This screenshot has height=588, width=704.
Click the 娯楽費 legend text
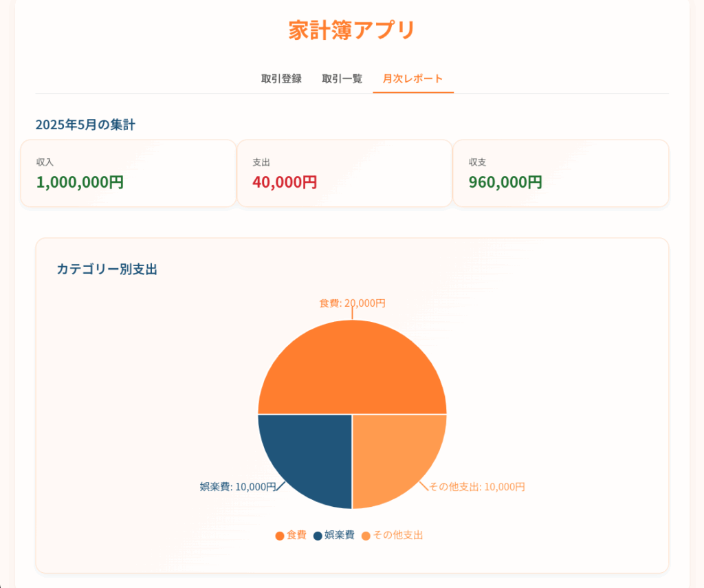pyautogui.click(x=340, y=535)
